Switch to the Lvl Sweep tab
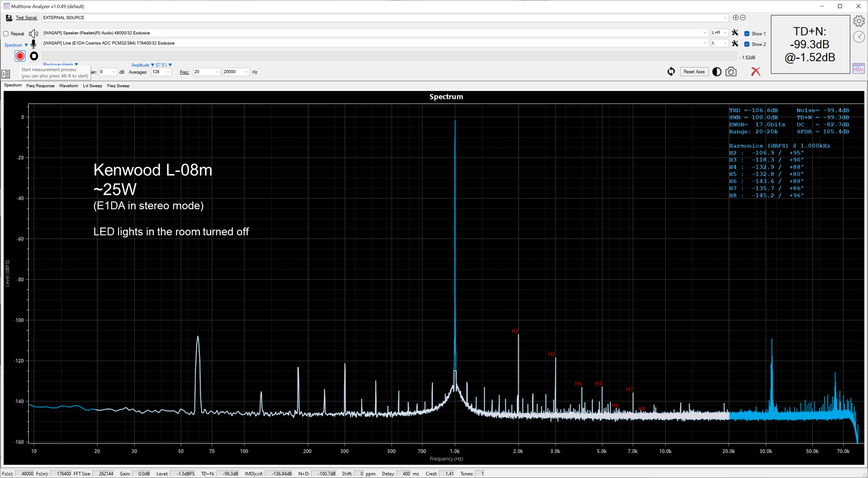Image resolution: width=868 pixels, height=478 pixels. [x=92, y=86]
